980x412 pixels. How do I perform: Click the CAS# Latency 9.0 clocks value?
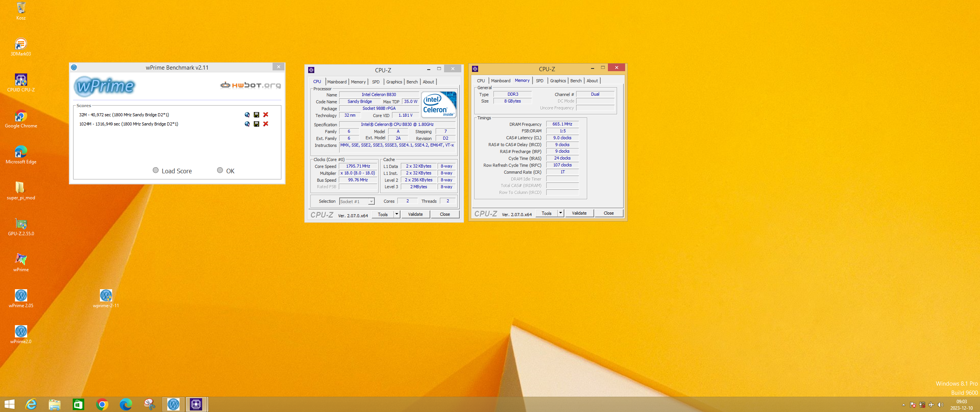click(562, 138)
